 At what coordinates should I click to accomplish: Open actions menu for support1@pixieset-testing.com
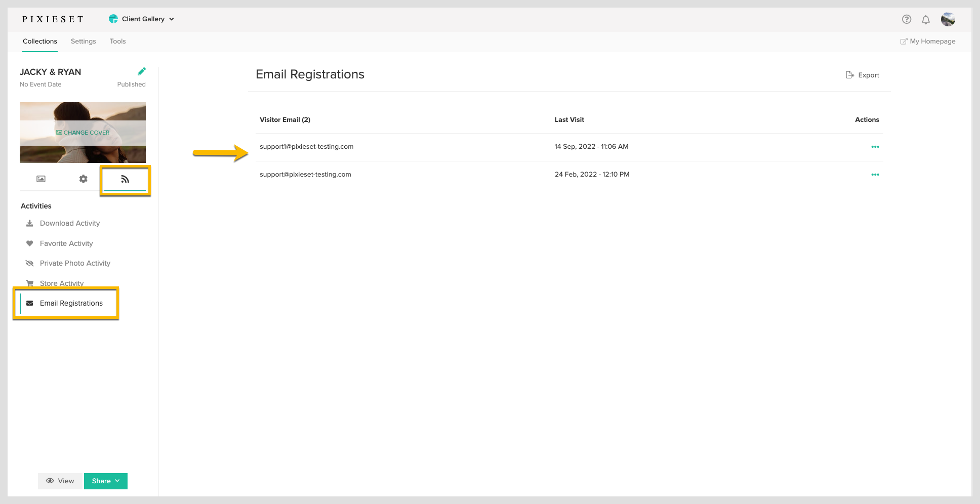875,147
